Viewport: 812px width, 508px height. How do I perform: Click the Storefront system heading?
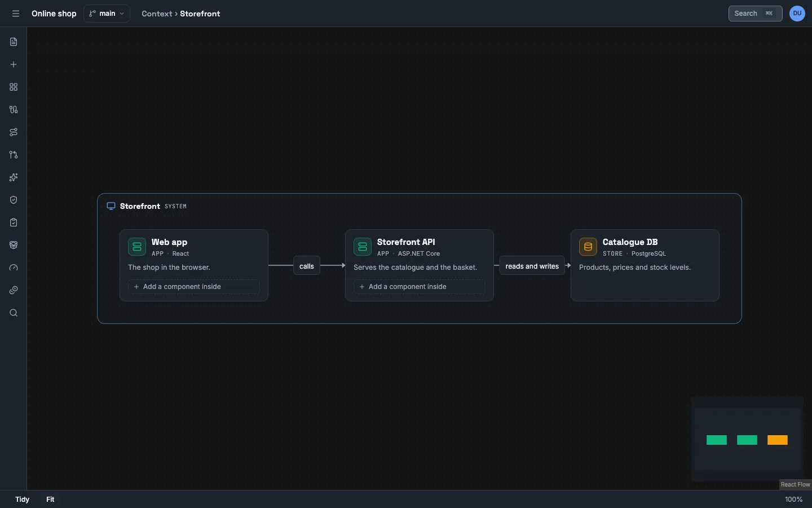point(140,206)
